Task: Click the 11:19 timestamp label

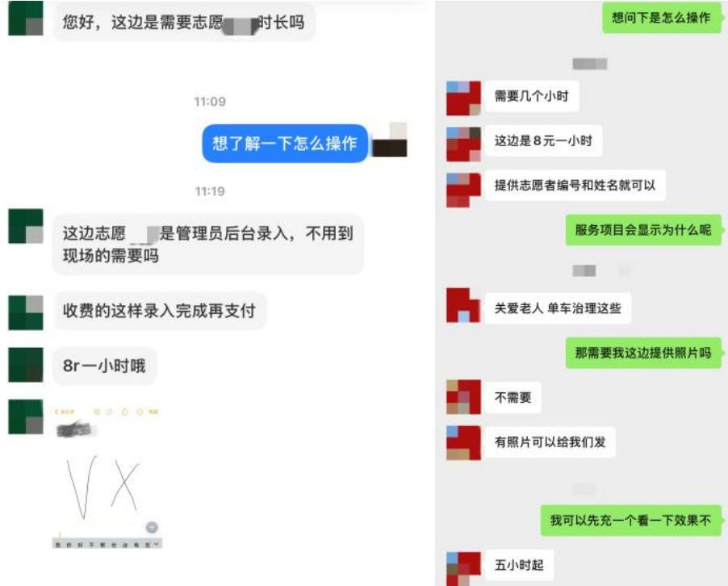Action: [x=210, y=191]
